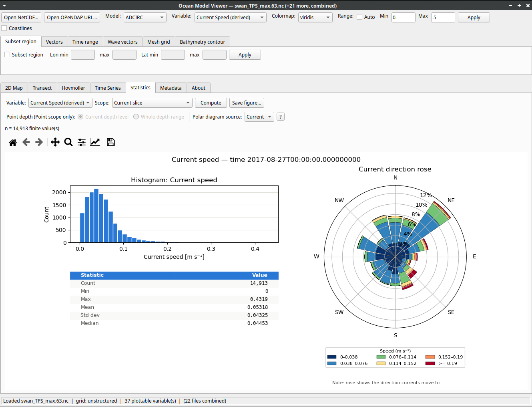This screenshot has width=532, height=407.
Task: Click the Open NetCDF... button
Action: click(x=21, y=18)
